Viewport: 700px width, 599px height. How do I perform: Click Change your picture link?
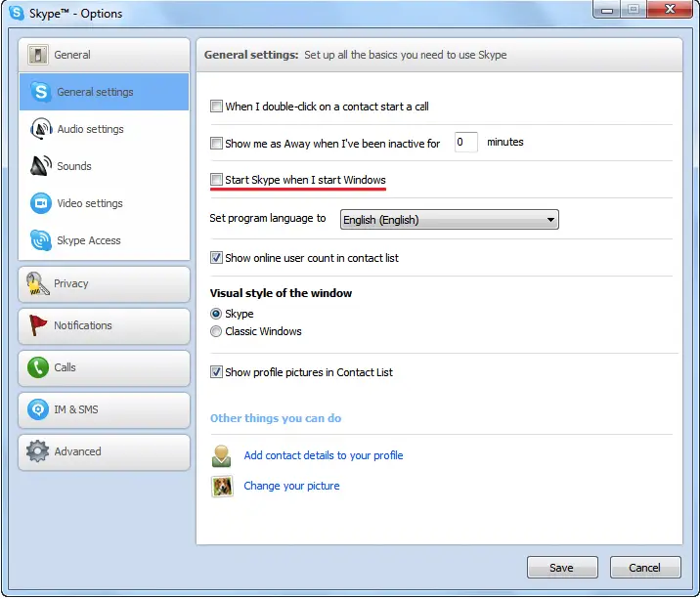[291, 486]
